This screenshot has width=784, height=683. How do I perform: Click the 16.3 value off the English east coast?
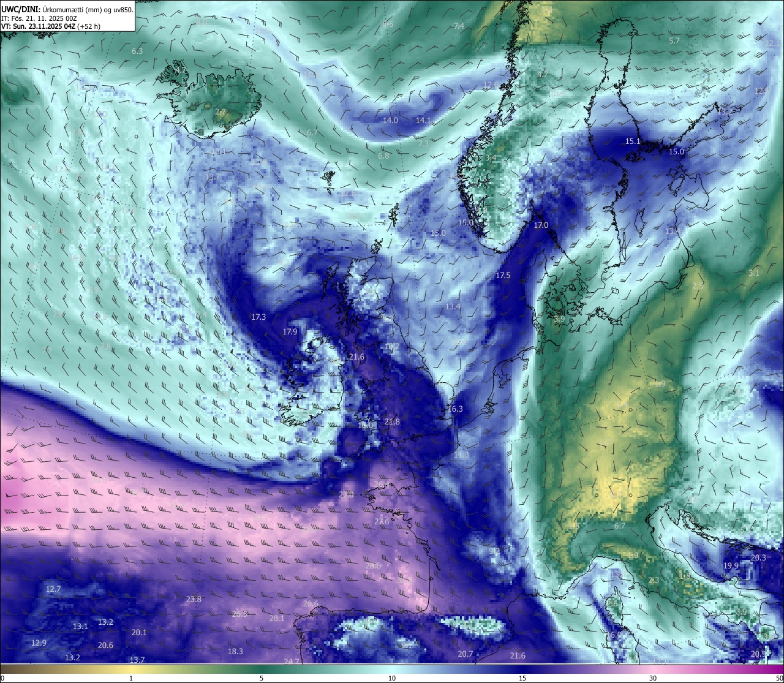coord(455,409)
